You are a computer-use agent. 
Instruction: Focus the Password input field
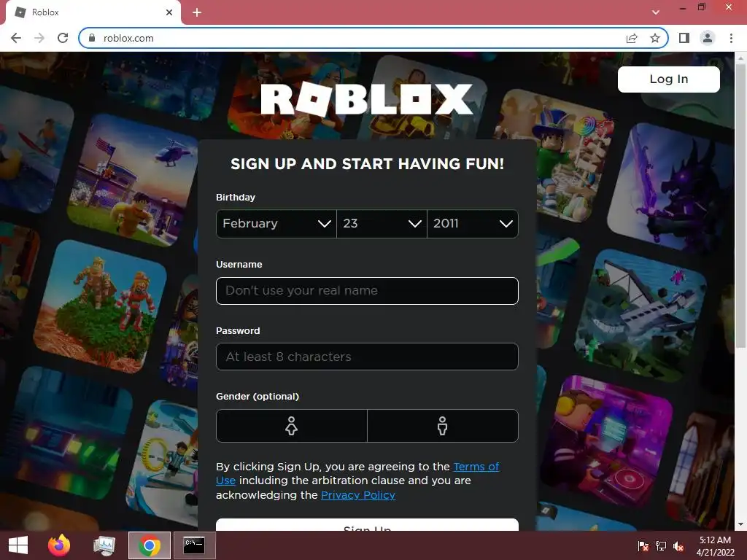(367, 357)
